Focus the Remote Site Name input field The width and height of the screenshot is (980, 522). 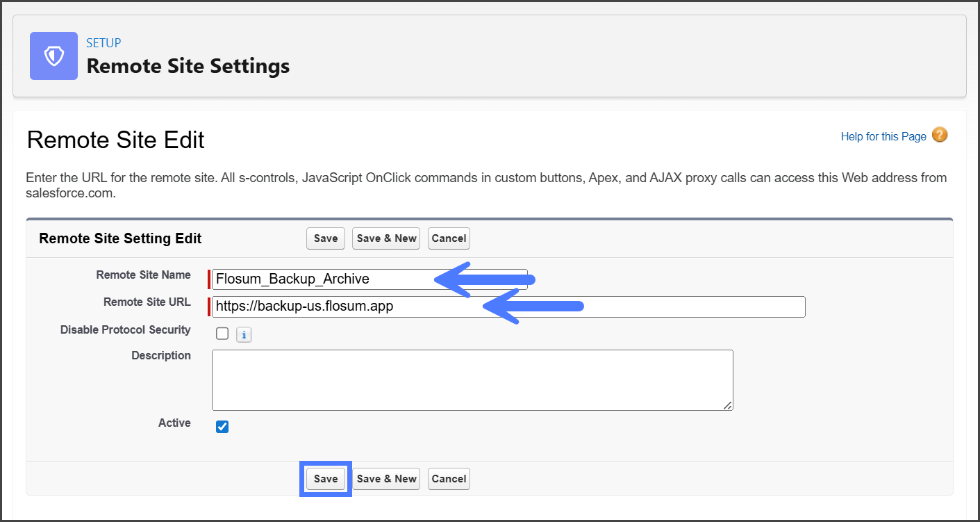(x=319, y=279)
